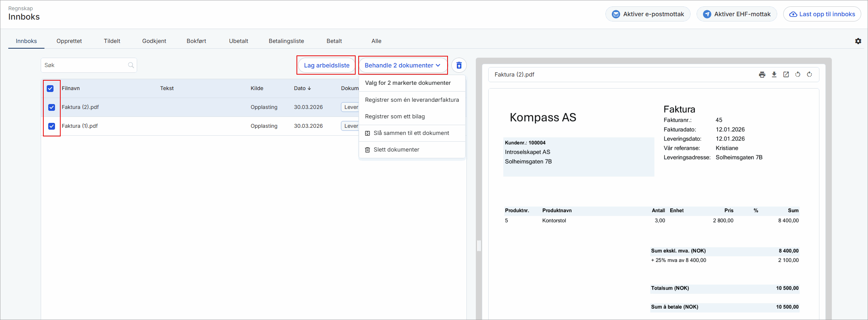Screen dimensions: 868x320
Task: Rotate the document preview clockwise
Action: click(809, 75)
